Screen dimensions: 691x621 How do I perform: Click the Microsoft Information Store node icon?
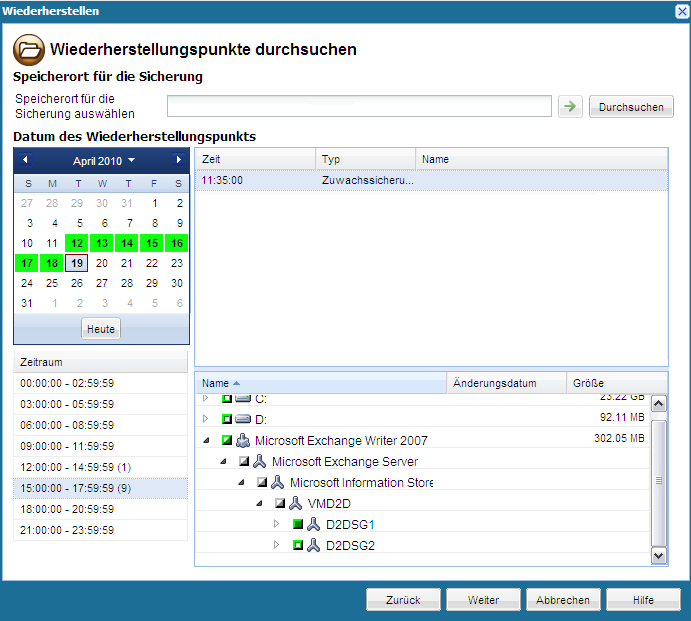pos(277,482)
